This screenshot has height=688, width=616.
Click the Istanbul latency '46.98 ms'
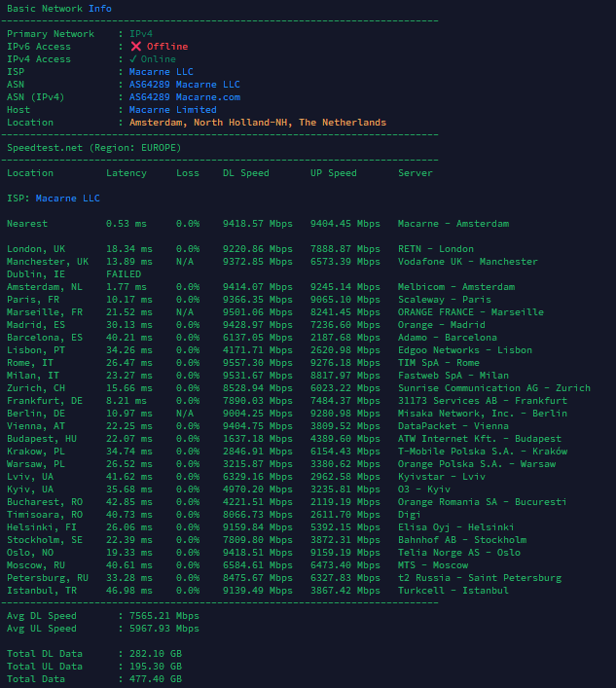click(x=129, y=591)
